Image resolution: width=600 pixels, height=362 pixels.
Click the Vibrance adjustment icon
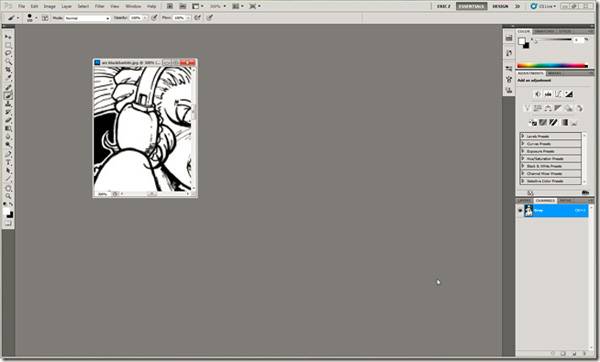[527, 108]
